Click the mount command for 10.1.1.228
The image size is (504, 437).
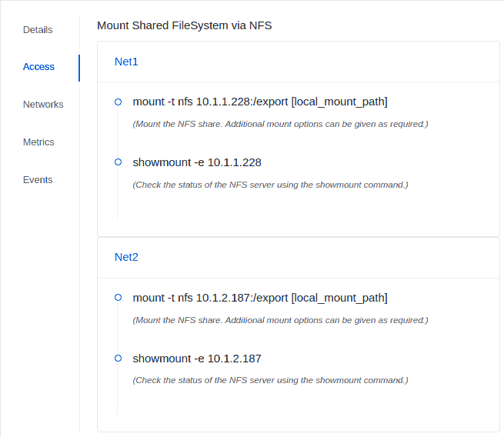coord(260,102)
